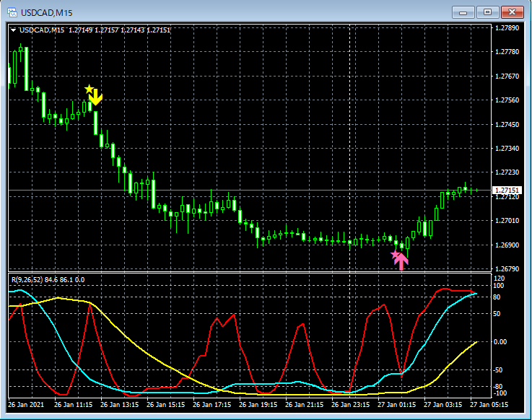Viewport: 532px width, 420px height.
Task: Close the USDCAD,M15 chart window
Action: [x=512, y=12]
